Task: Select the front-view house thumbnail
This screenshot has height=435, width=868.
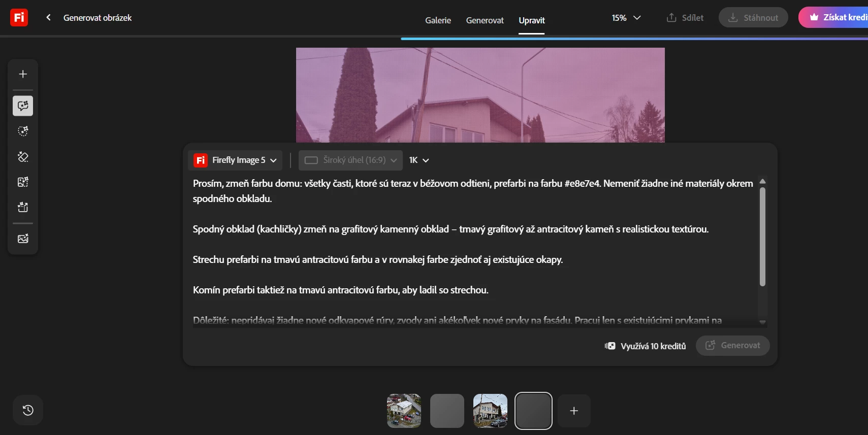Action: (490, 411)
